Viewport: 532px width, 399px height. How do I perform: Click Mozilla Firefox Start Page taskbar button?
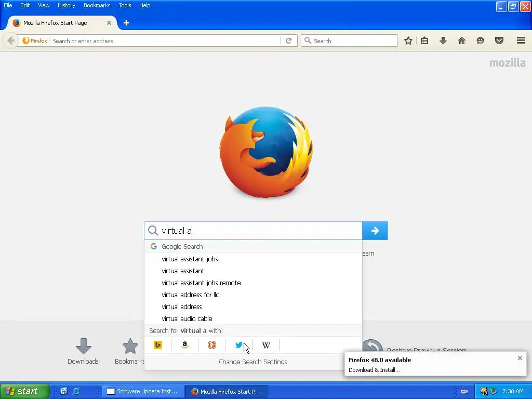point(227,391)
